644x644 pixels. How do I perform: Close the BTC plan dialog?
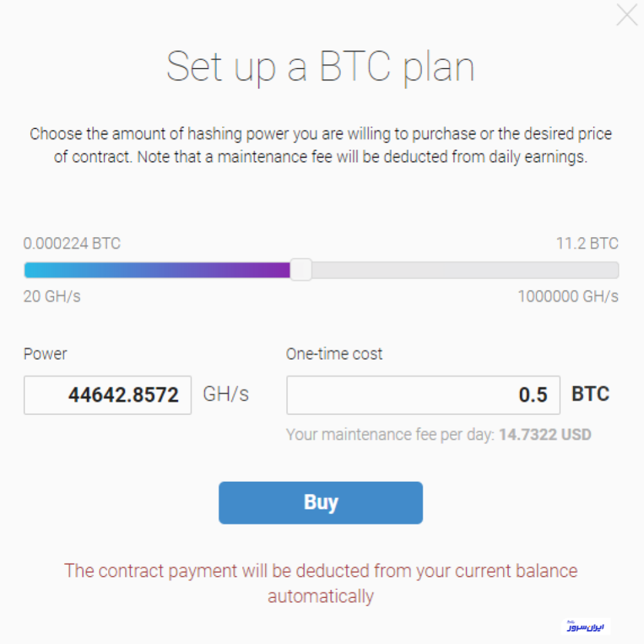(x=626, y=15)
